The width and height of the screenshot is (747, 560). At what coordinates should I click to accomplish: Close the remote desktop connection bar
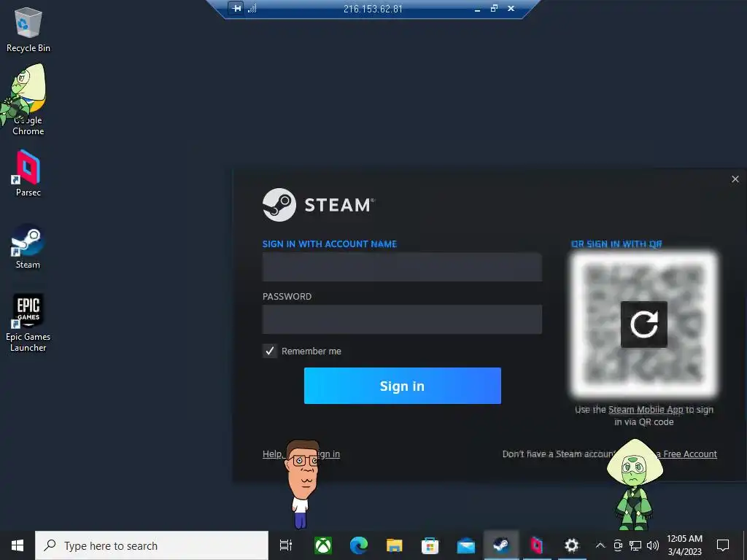pyautogui.click(x=511, y=9)
